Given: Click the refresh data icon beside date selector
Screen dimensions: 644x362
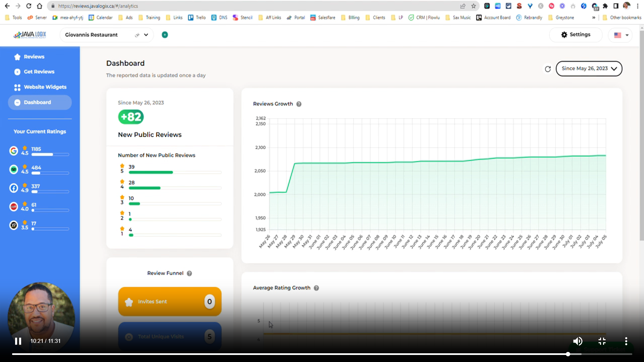Looking at the screenshot, I should point(548,69).
